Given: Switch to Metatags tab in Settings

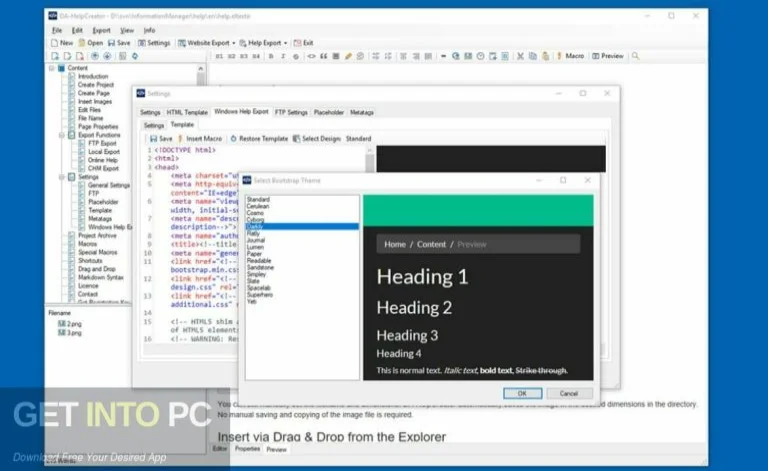Looking at the screenshot, I should (362, 113).
